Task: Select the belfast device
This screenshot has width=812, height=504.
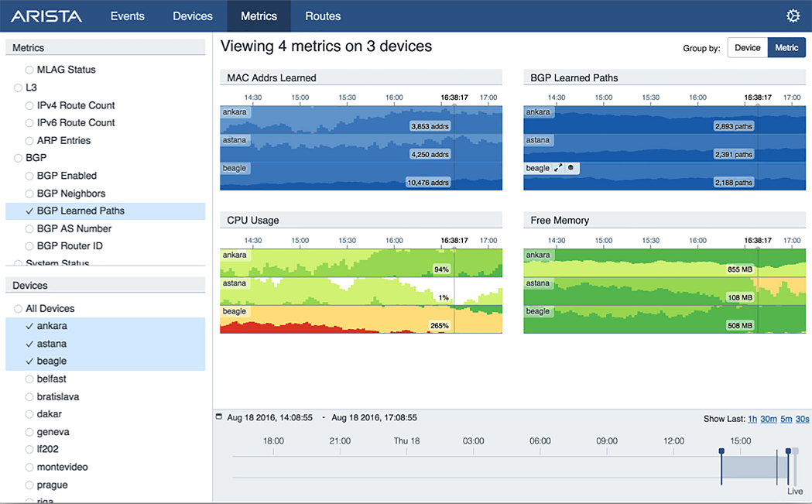Action: [50, 379]
